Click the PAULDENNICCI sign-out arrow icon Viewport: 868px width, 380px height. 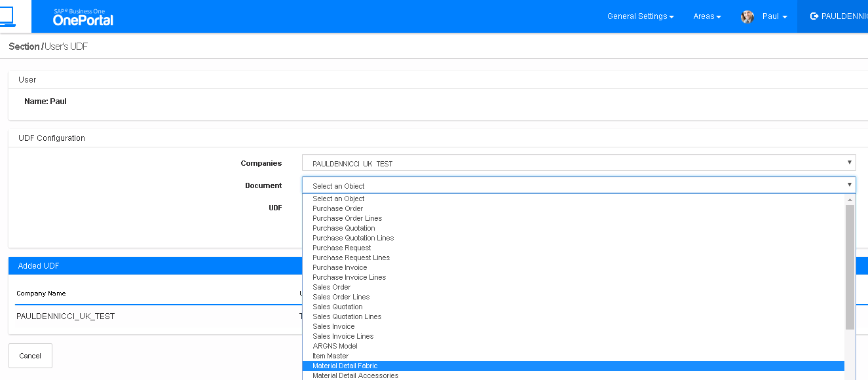point(814,16)
